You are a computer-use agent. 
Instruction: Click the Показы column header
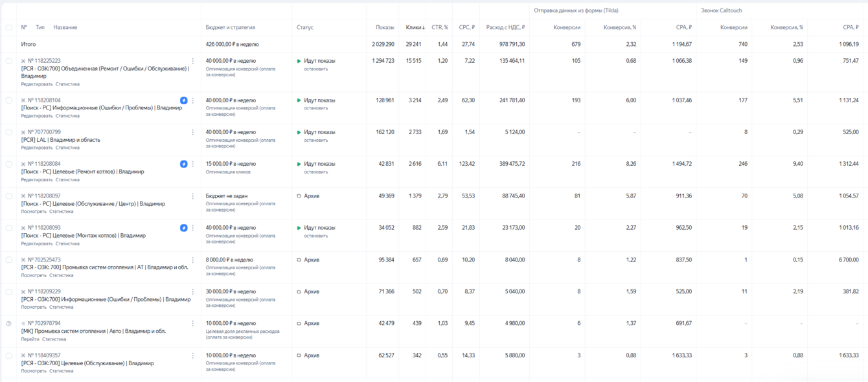click(x=385, y=28)
